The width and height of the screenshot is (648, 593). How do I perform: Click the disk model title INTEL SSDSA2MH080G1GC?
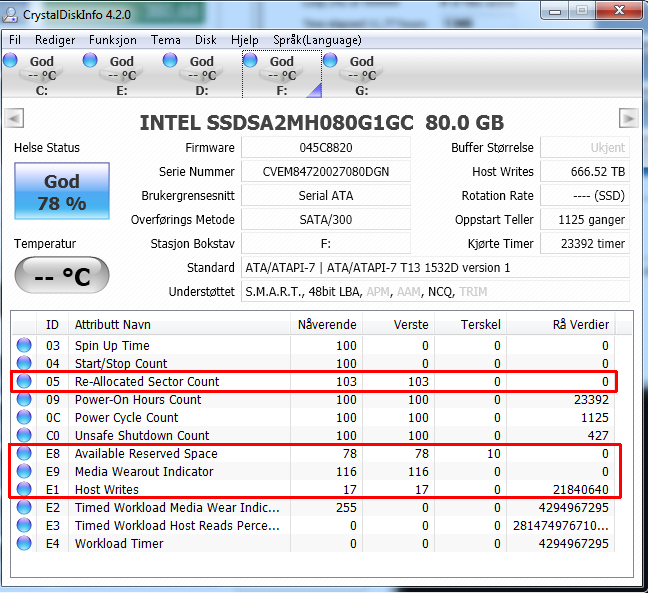[276, 123]
